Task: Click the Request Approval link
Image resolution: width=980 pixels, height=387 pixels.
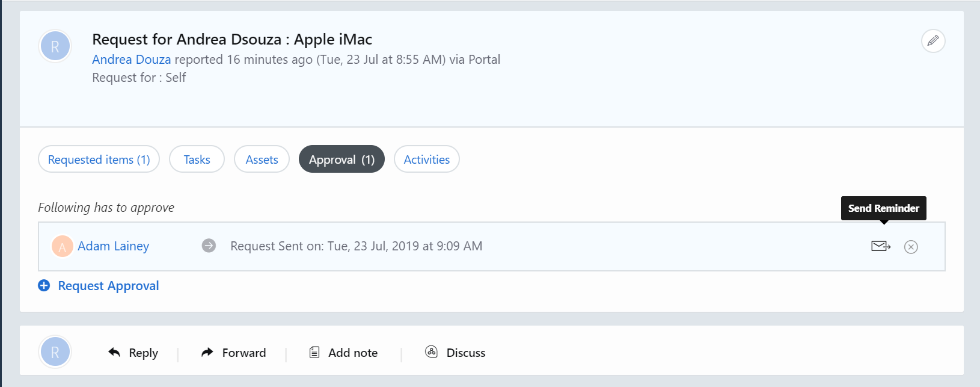Action: tap(108, 285)
